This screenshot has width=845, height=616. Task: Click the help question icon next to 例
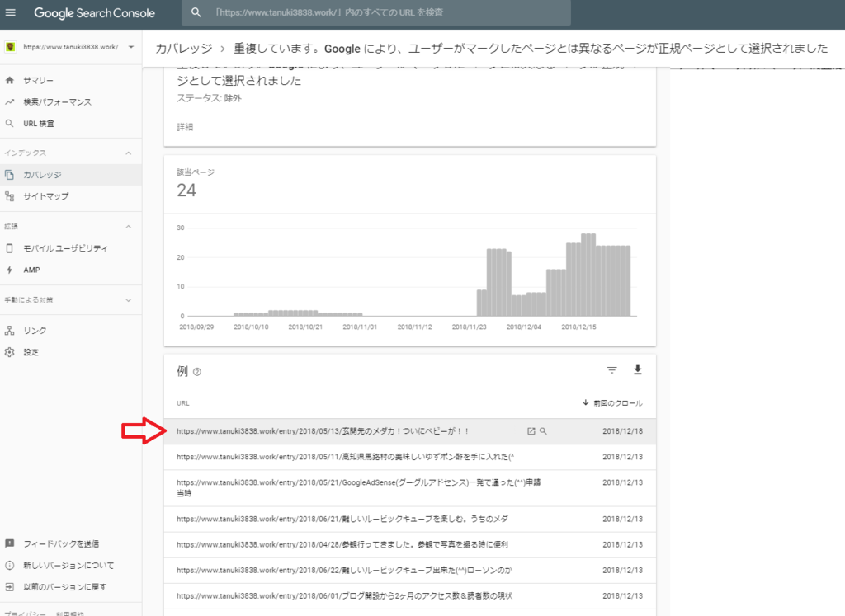pyautogui.click(x=197, y=372)
